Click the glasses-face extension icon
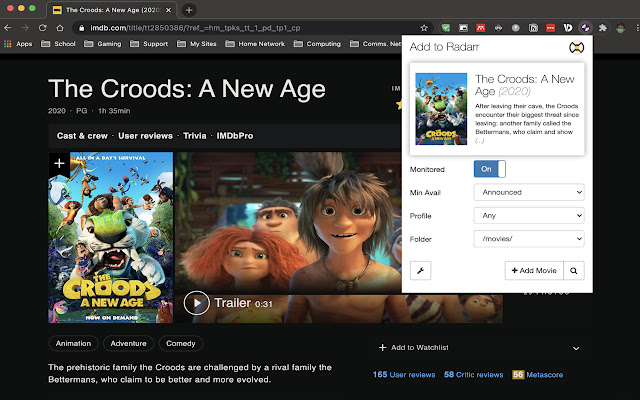Viewport: 640px width, 400px height. coord(498,28)
